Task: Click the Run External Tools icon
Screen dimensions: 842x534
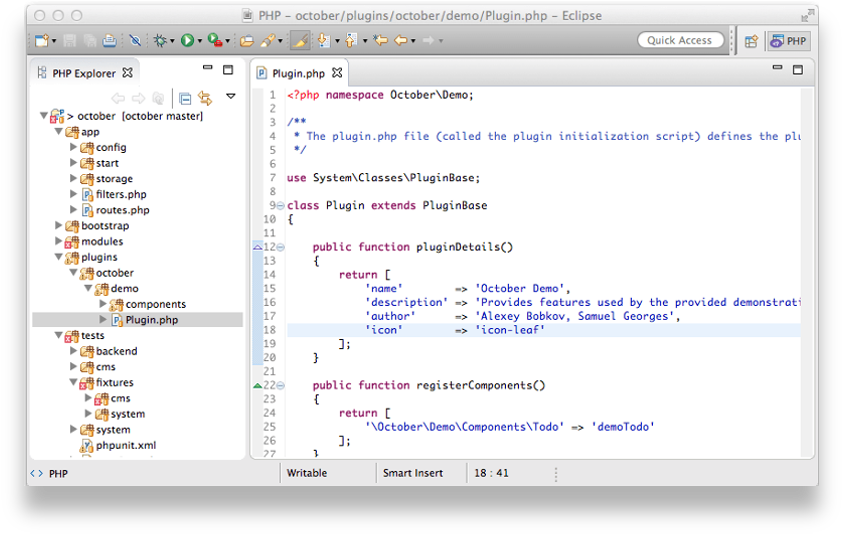Action: pyautogui.click(x=215, y=40)
